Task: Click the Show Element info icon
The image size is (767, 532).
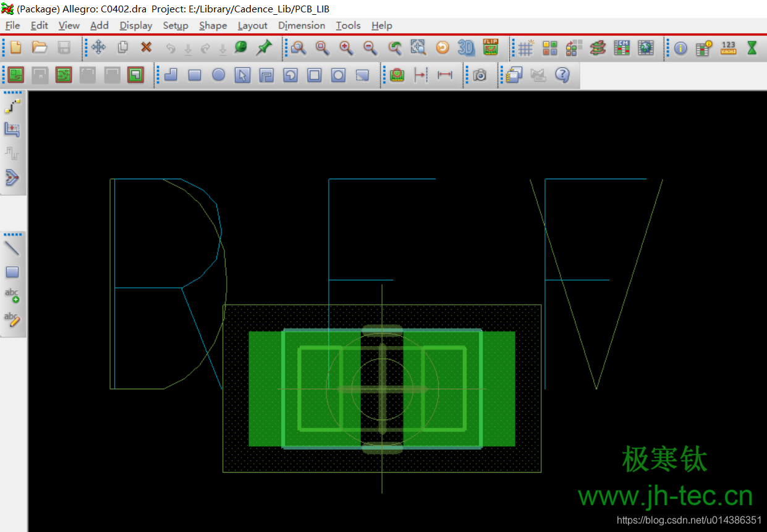Action: pos(680,48)
